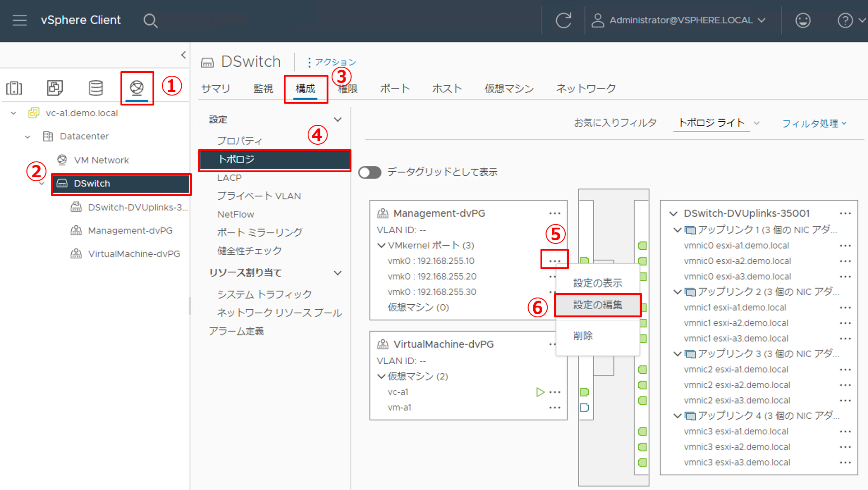Switch to Hosts and Clusters inventory icon
868x490 pixels.
tap(14, 88)
